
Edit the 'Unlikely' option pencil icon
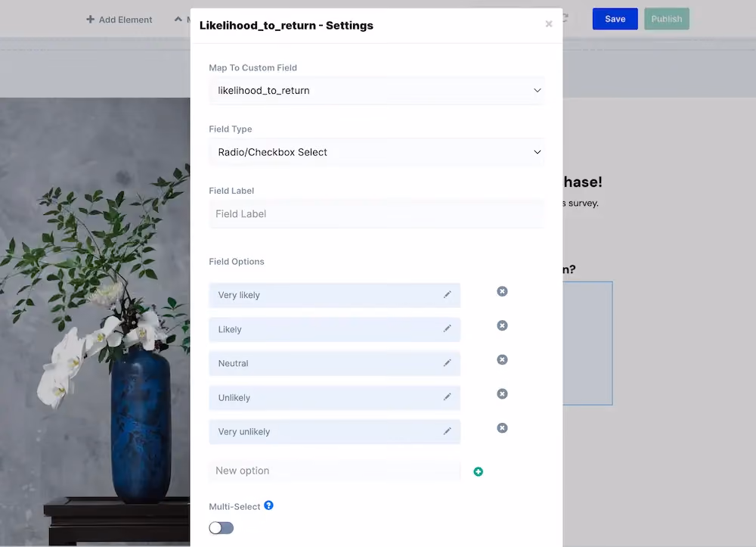click(x=448, y=397)
